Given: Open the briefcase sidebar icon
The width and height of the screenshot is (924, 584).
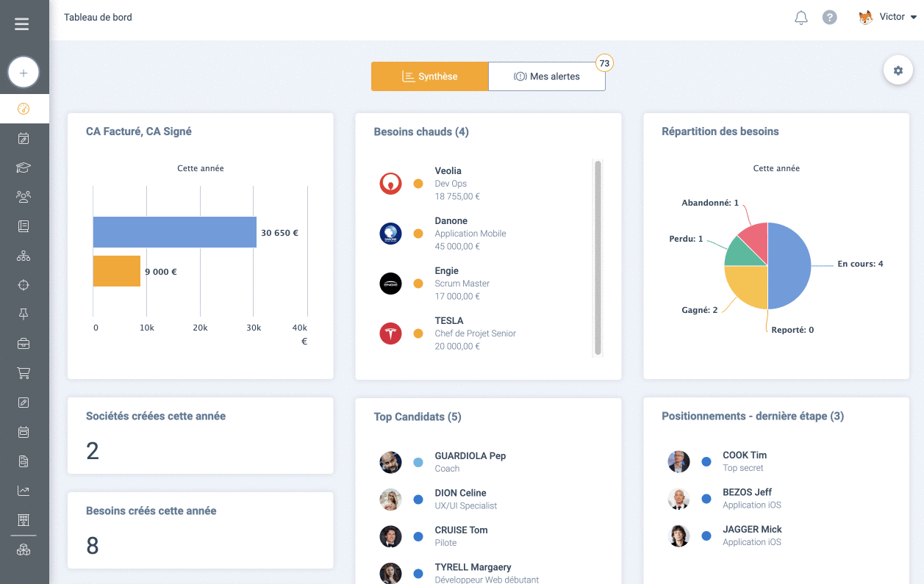Looking at the screenshot, I should click(24, 344).
